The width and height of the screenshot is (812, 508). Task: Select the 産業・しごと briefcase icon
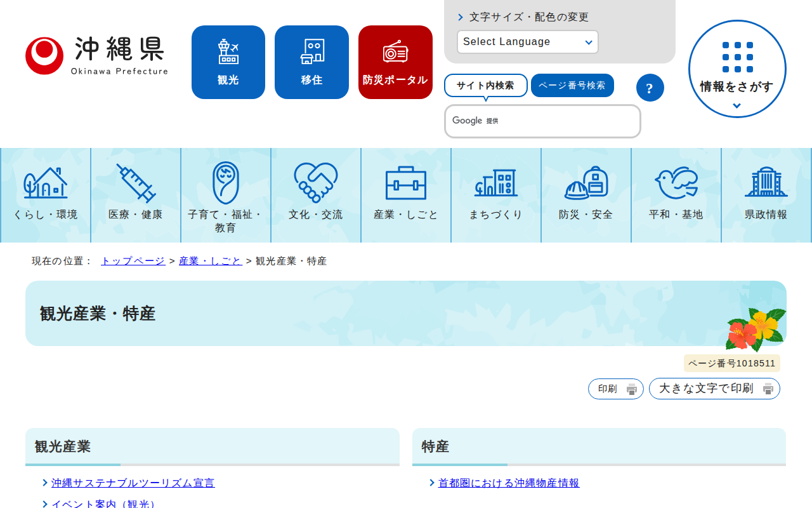406,183
